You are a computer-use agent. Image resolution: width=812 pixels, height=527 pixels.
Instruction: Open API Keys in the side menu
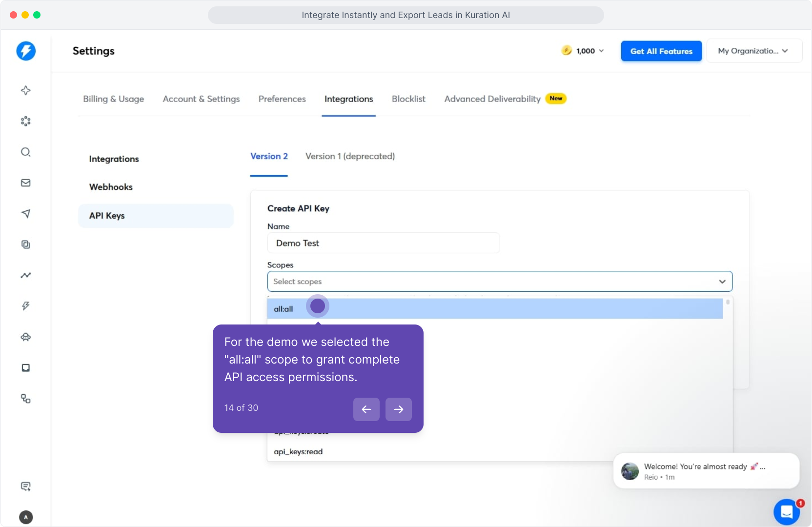156,216
